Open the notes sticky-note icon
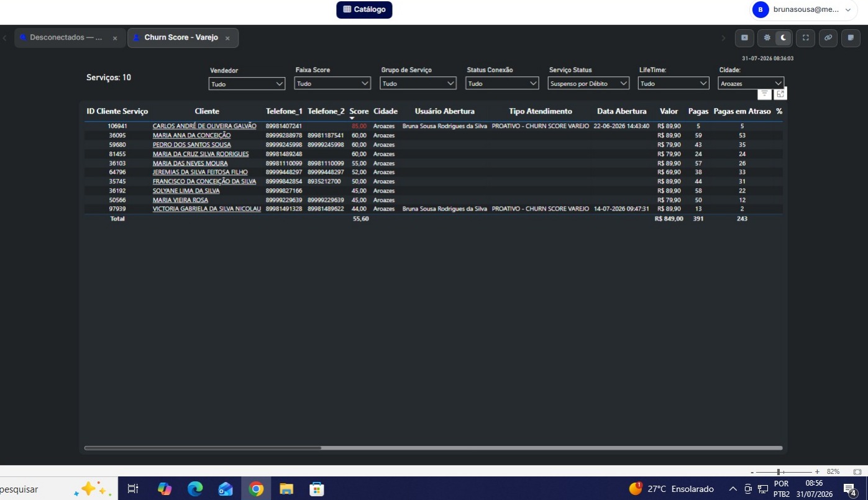The image size is (868, 500). pos(850,38)
